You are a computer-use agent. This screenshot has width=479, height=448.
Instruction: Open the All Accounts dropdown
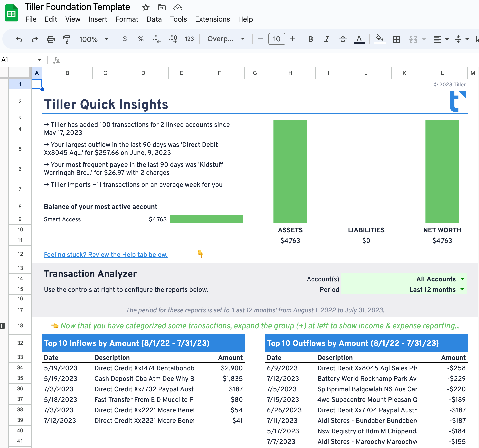coord(404,279)
